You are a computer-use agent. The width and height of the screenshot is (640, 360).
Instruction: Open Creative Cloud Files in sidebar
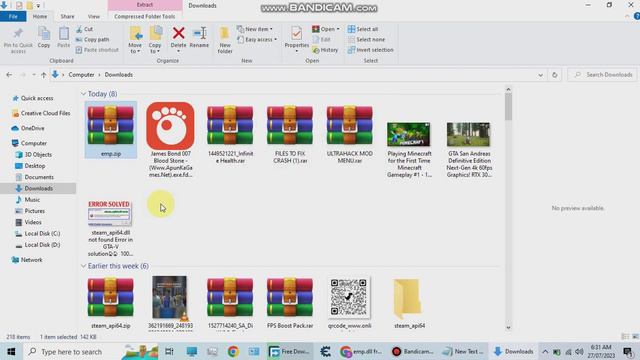(41, 113)
